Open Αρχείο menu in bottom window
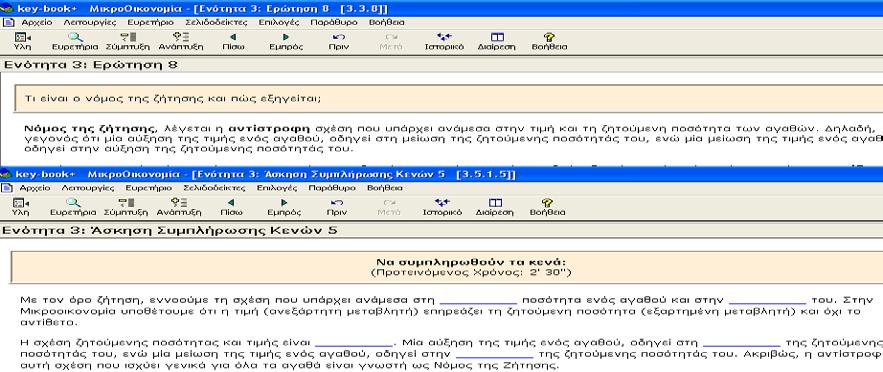Screen dimensions: 883x372 [35, 188]
